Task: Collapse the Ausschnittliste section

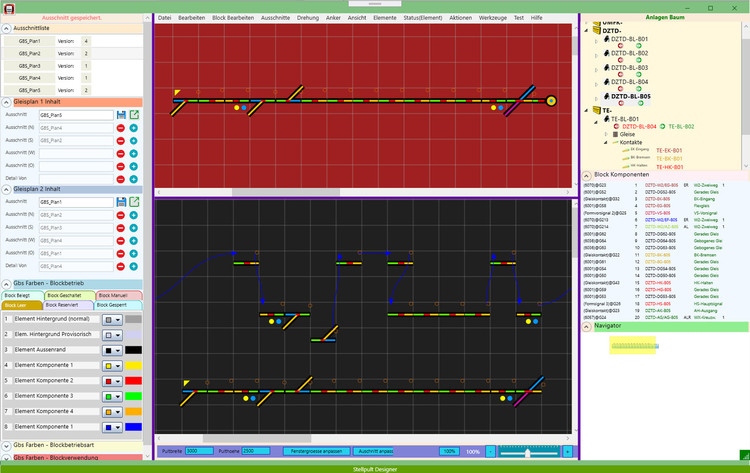Action: (x=7, y=28)
